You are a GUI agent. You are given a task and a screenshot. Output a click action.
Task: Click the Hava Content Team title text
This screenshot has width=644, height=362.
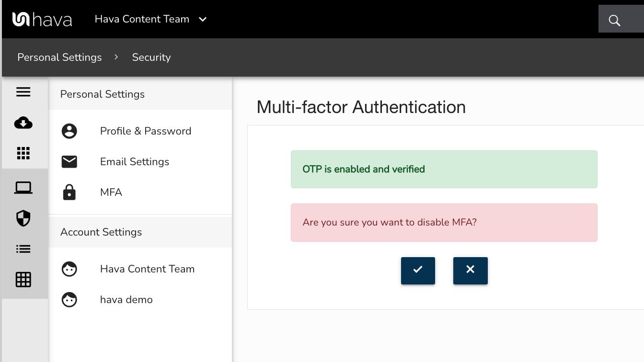[x=142, y=19]
